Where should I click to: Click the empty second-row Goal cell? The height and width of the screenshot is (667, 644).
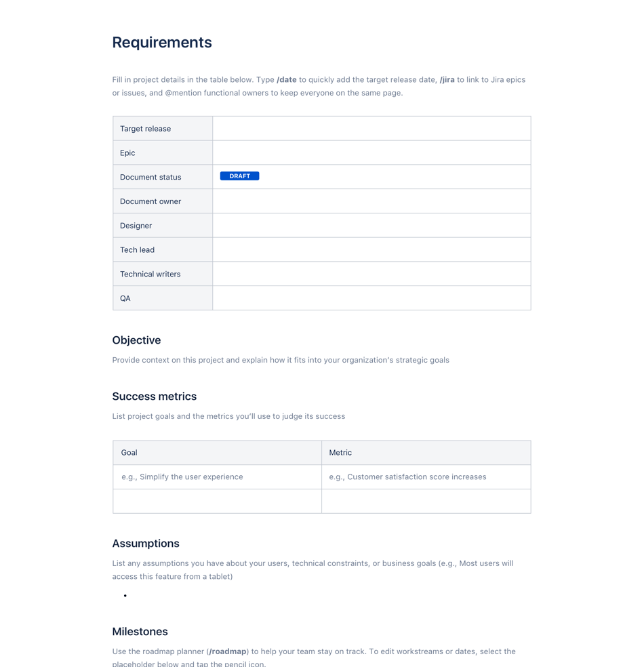(x=217, y=502)
